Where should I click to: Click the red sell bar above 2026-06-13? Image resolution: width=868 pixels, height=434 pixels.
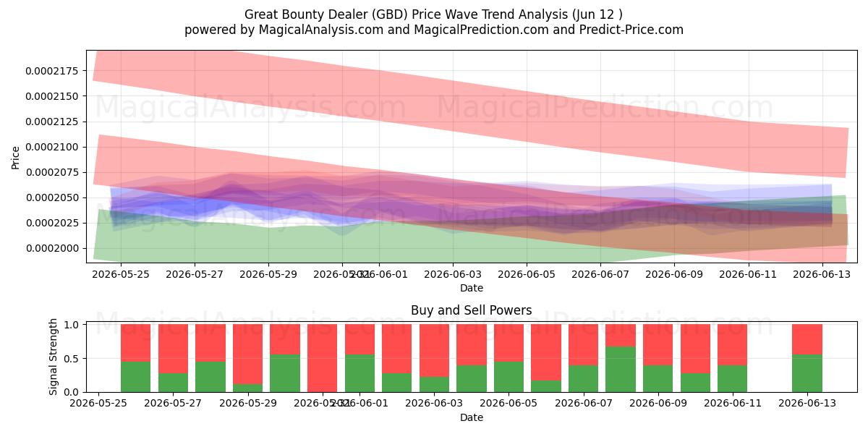[x=807, y=340]
